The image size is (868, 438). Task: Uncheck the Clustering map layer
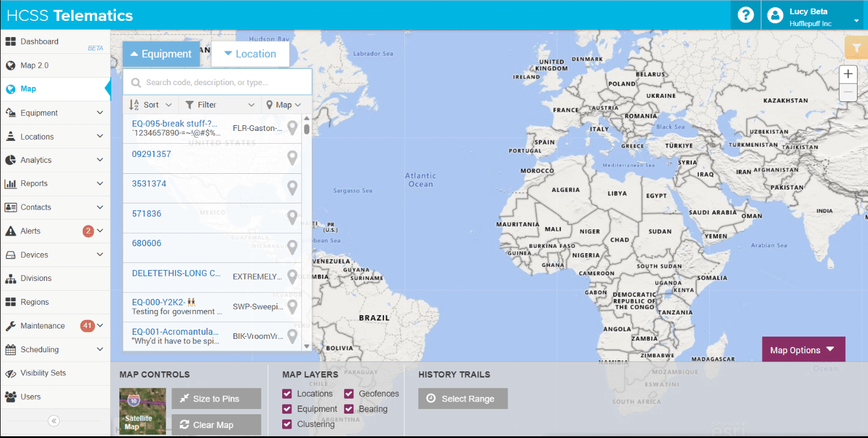pos(287,424)
